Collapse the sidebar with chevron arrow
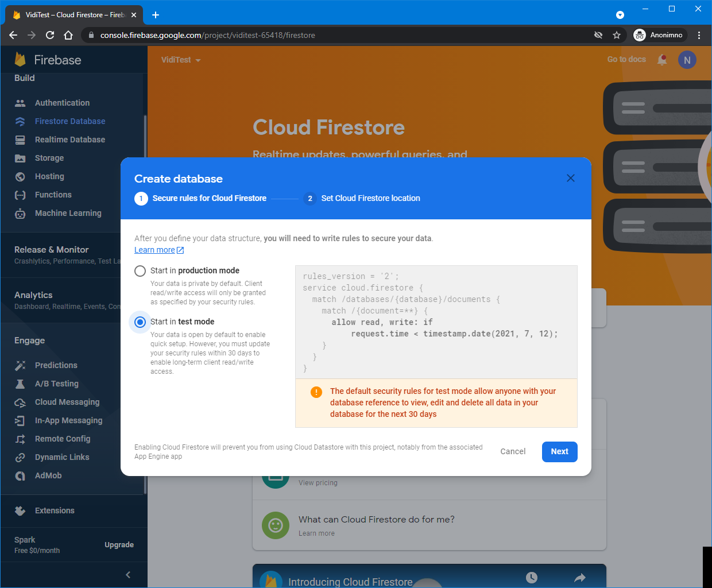 (128, 575)
